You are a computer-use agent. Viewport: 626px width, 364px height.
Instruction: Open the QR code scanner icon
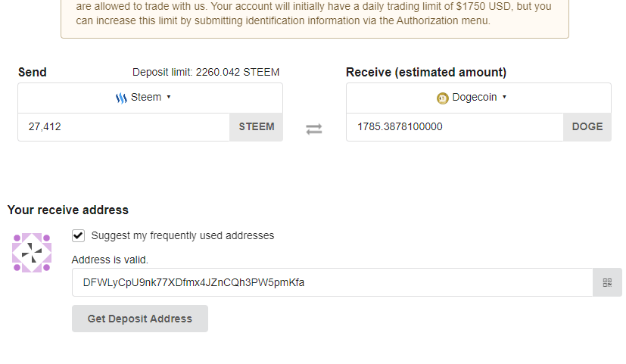pos(607,282)
